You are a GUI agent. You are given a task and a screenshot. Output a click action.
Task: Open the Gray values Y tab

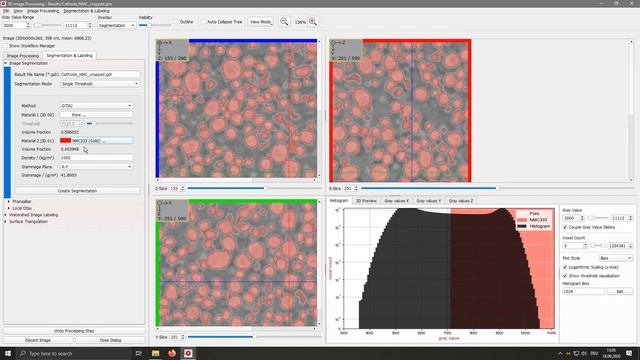tap(429, 201)
